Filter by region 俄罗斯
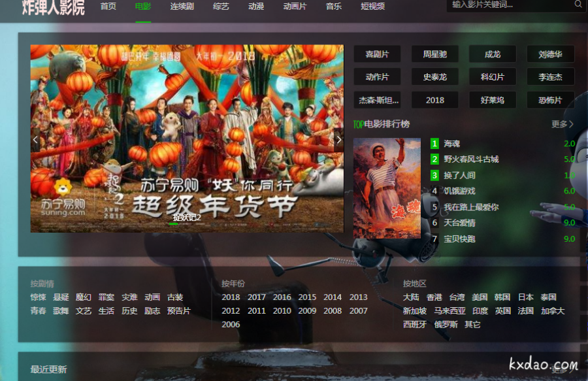 click(x=446, y=324)
